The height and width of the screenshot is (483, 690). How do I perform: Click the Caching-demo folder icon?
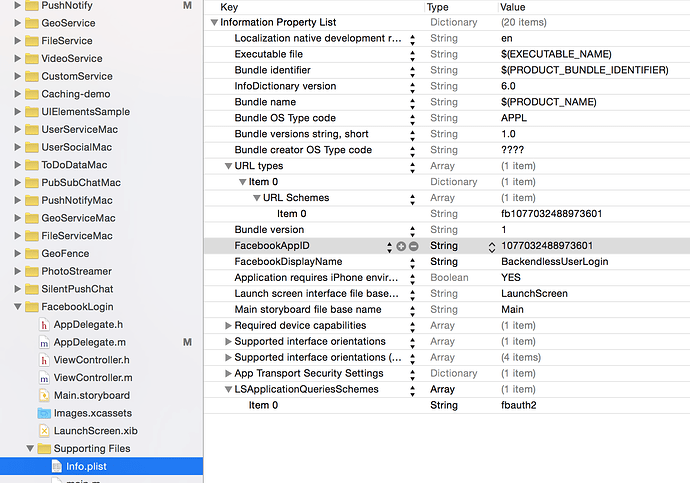pyautogui.click(x=32, y=94)
